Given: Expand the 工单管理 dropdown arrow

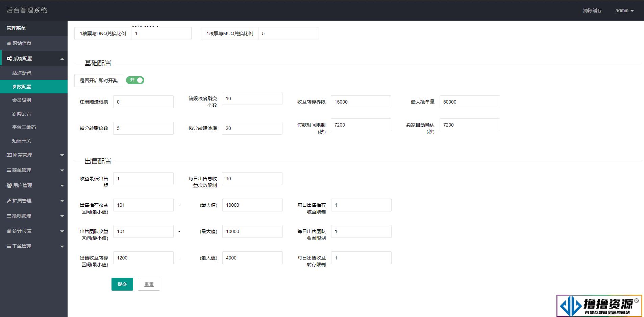Looking at the screenshot, I should pos(62,247).
